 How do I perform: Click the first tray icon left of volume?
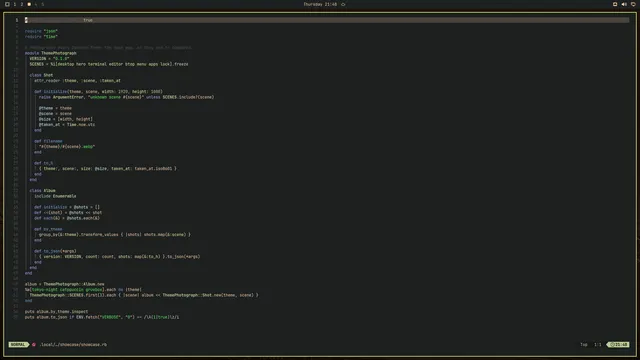tap(615, 4)
